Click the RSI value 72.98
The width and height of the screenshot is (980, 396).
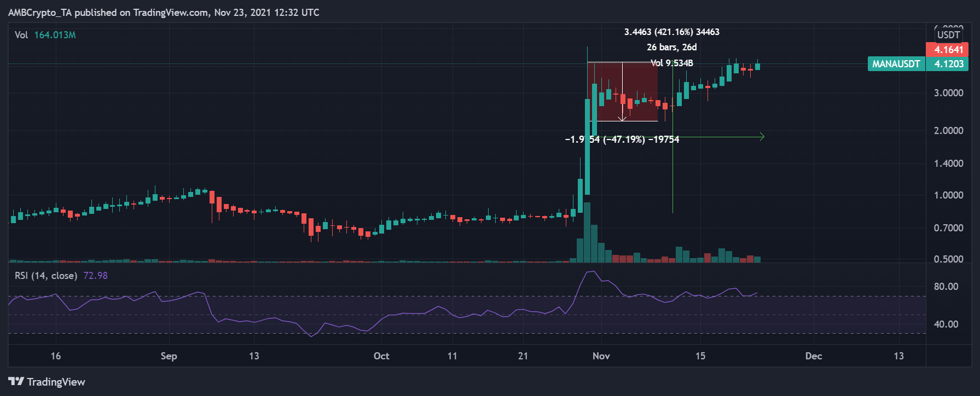click(x=95, y=276)
